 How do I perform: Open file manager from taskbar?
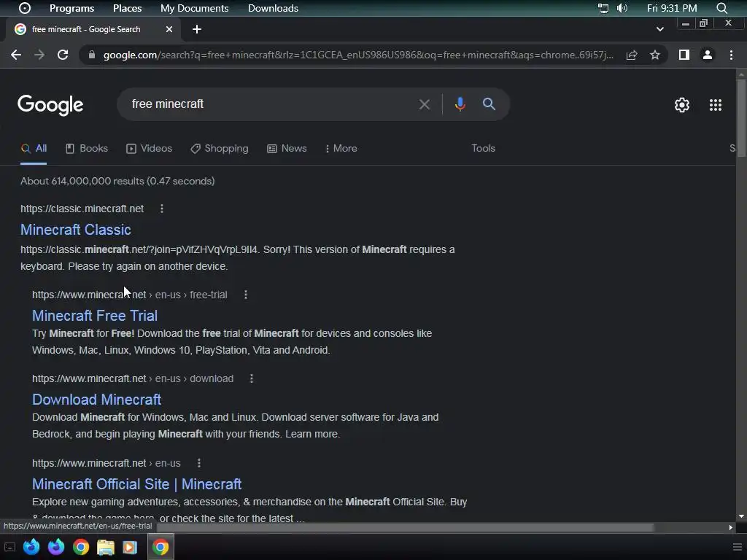(x=106, y=547)
